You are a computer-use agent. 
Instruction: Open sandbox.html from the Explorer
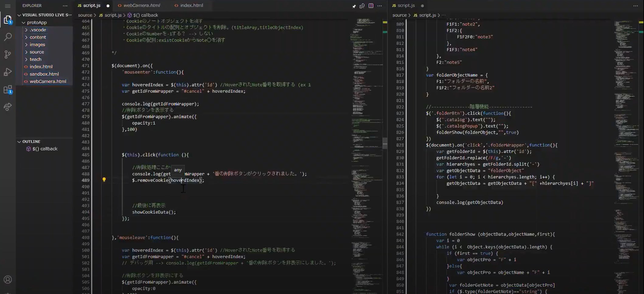coord(44,74)
